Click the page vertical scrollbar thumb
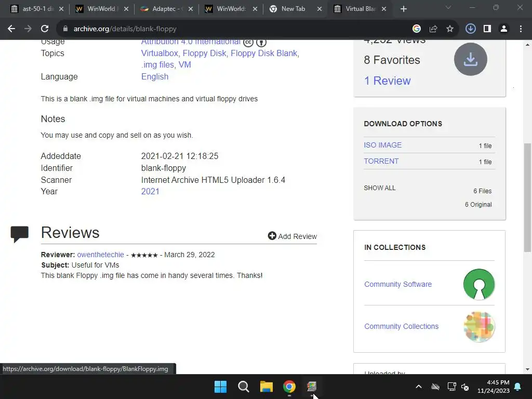 click(527, 197)
